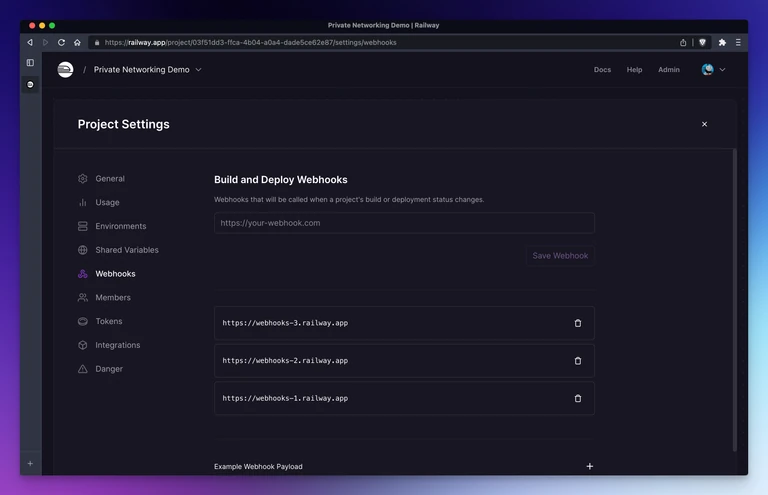This screenshot has height=495, width=768.
Task: Click the Usage bar chart icon
Action: coord(83,202)
